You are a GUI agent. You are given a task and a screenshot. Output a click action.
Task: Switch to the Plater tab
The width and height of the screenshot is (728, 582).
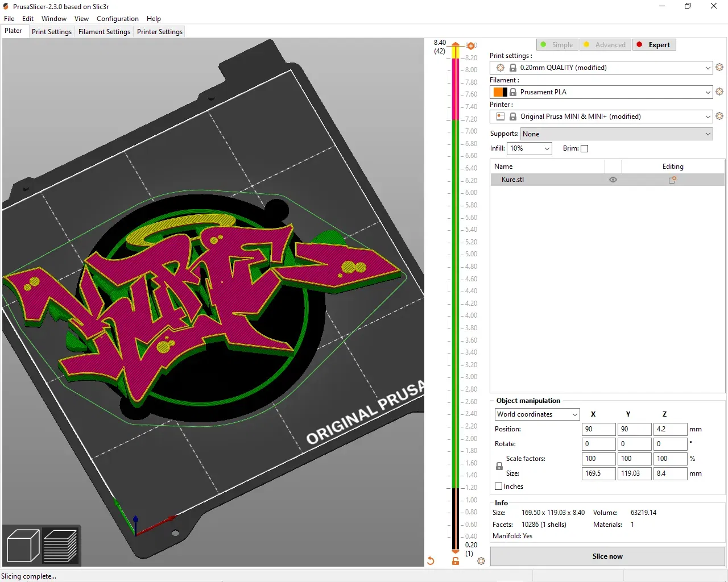pos(13,31)
